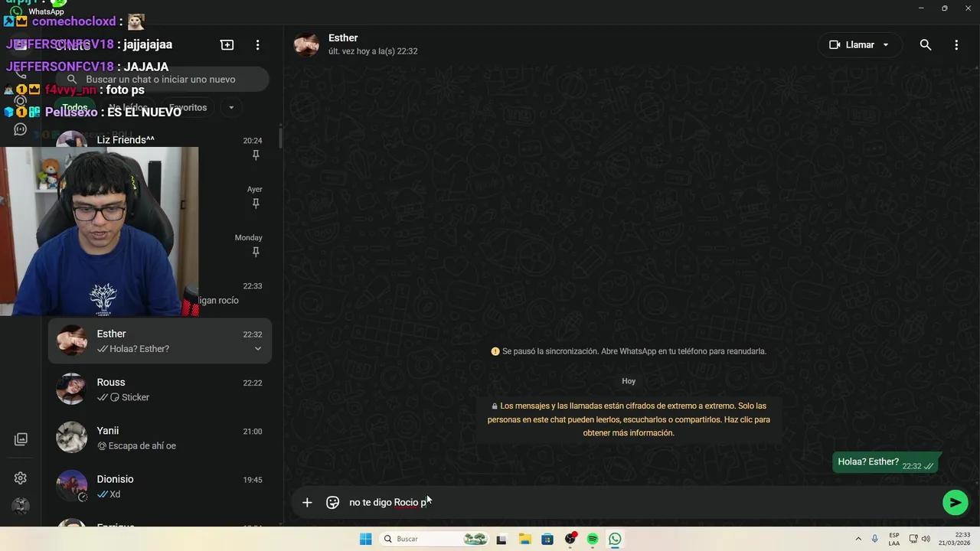
Task: Open Microsoft Store from the taskbar
Action: coord(547,540)
